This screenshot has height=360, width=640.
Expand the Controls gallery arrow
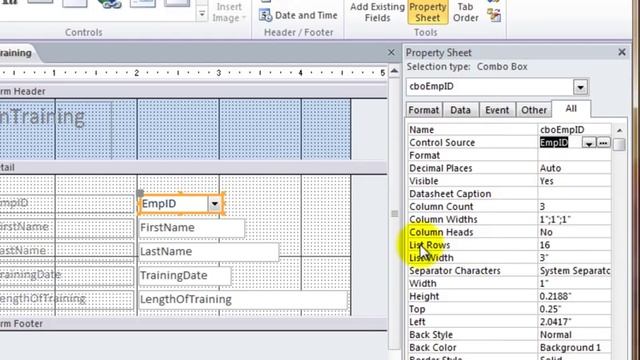point(202,14)
